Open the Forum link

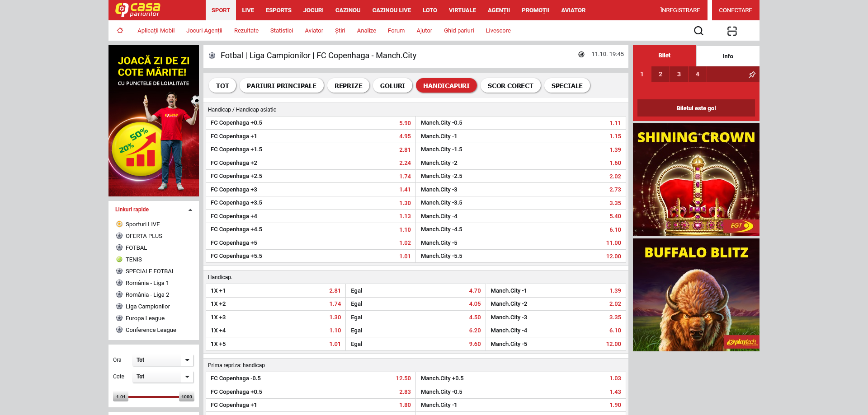click(396, 31)
